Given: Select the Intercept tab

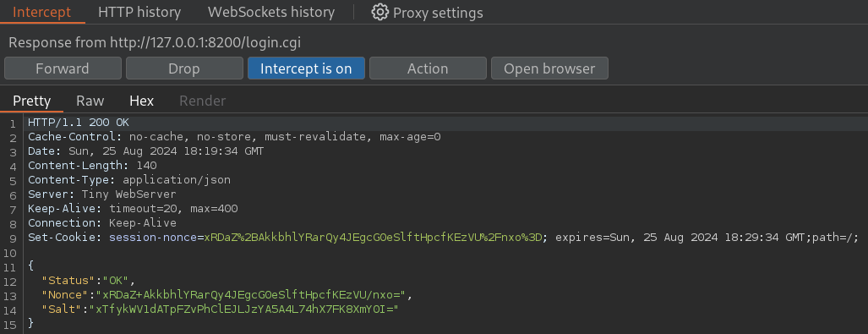Looking at the screenshot, I should 42,12.
